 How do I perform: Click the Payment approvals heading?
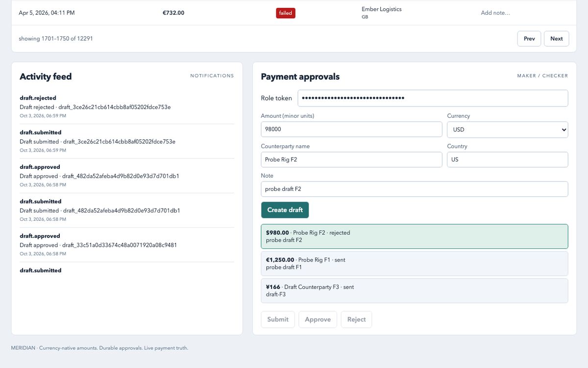pyautogui.click(x=300, y=77)
